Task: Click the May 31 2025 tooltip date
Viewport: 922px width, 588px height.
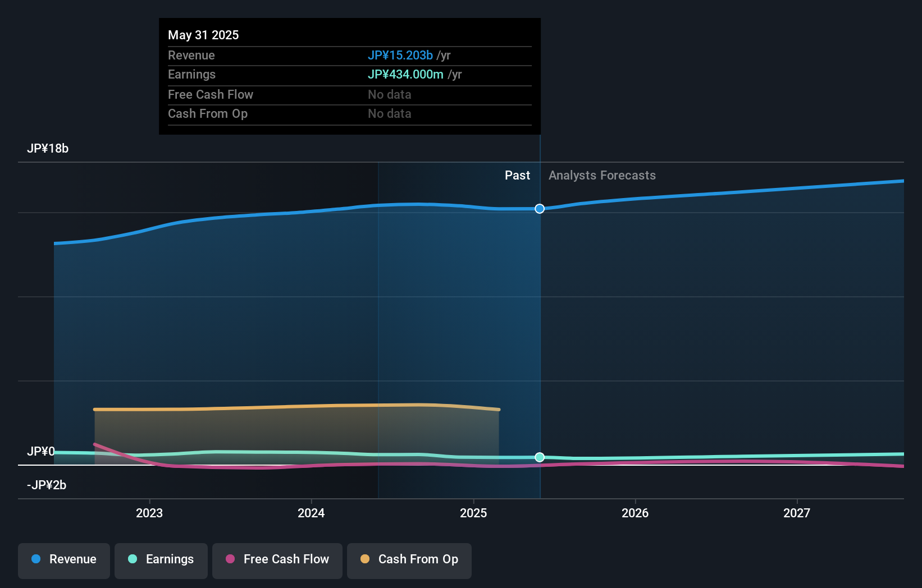Action: (203, 35)
